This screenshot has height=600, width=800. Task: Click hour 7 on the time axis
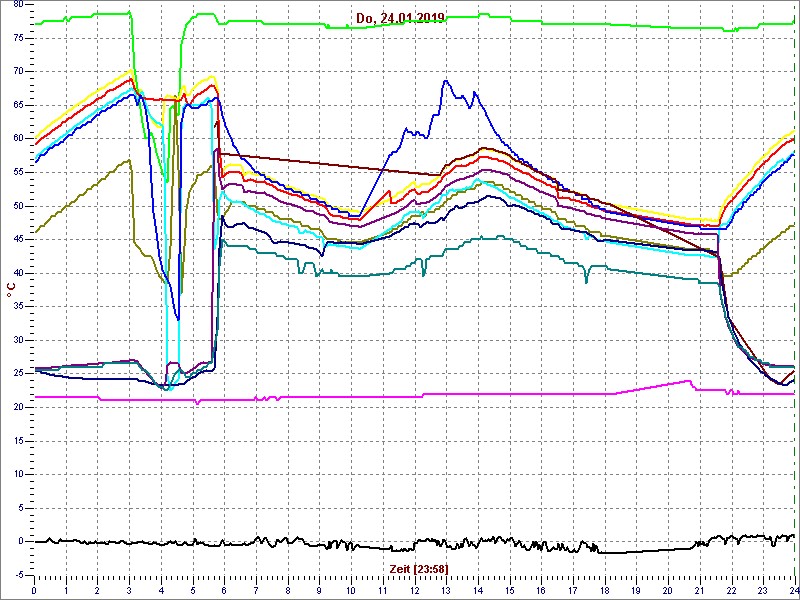tap(256, 590)
